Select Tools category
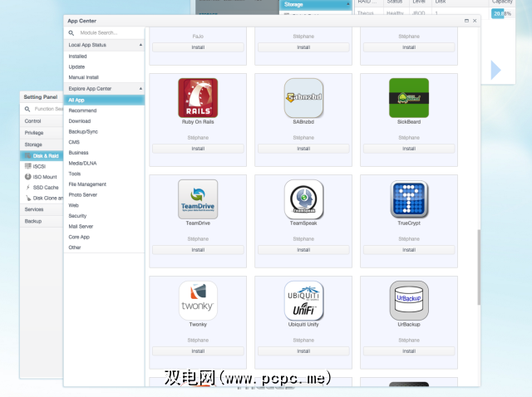532x397 pixels. pos(104,174)
